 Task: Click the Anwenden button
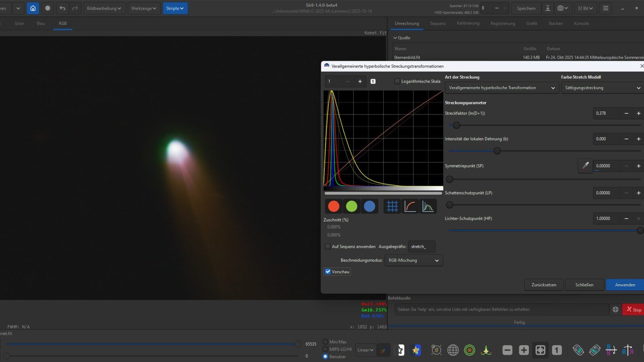(625, 285)
